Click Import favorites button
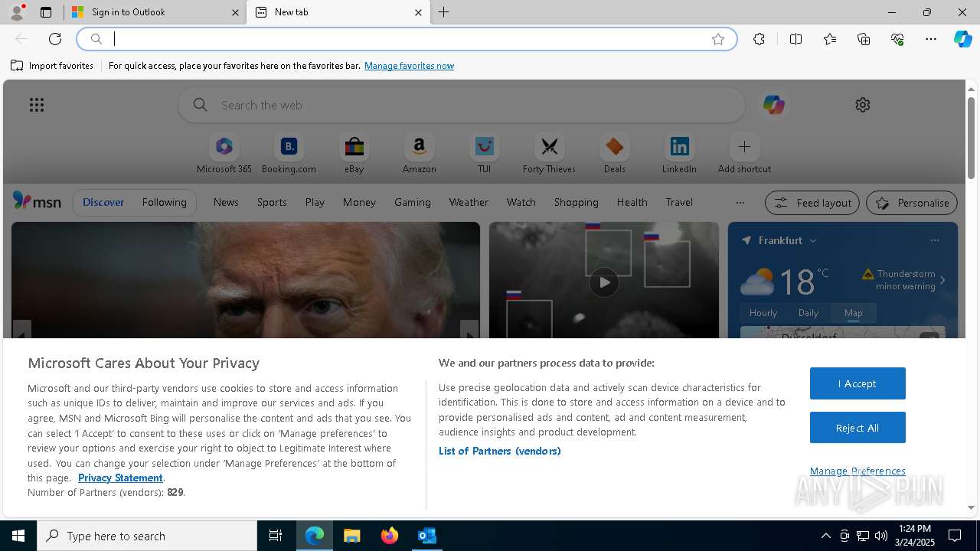Viewport: 980px width, 551px height. pos(52,66)
